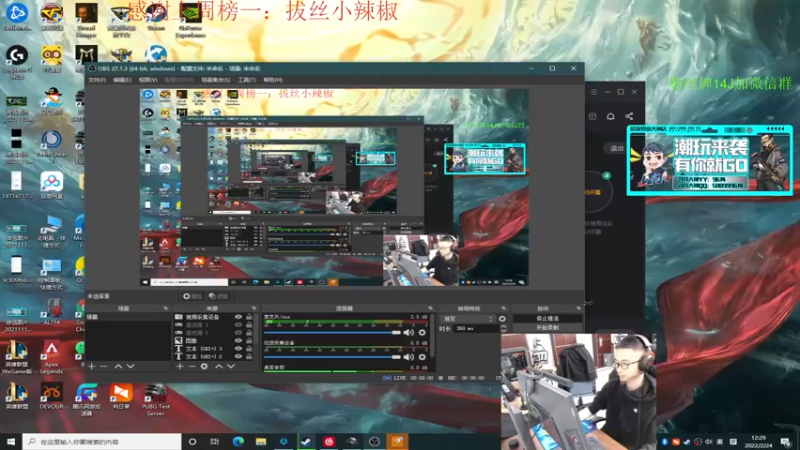The height and width of the screenshot is (450, 800).
Task: Open the 工具(T) menu in OBS
Action: (x=246, y=80)
